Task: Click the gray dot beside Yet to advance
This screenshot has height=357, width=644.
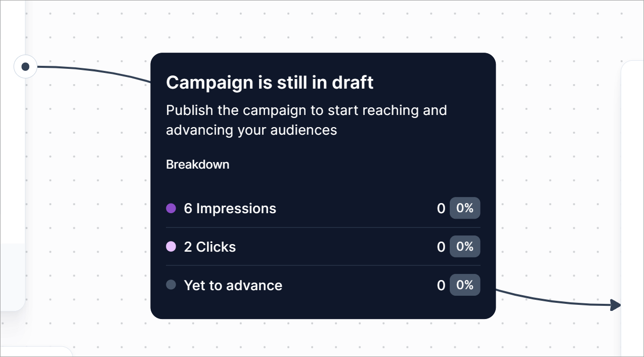Action: (x=171, y=285)
